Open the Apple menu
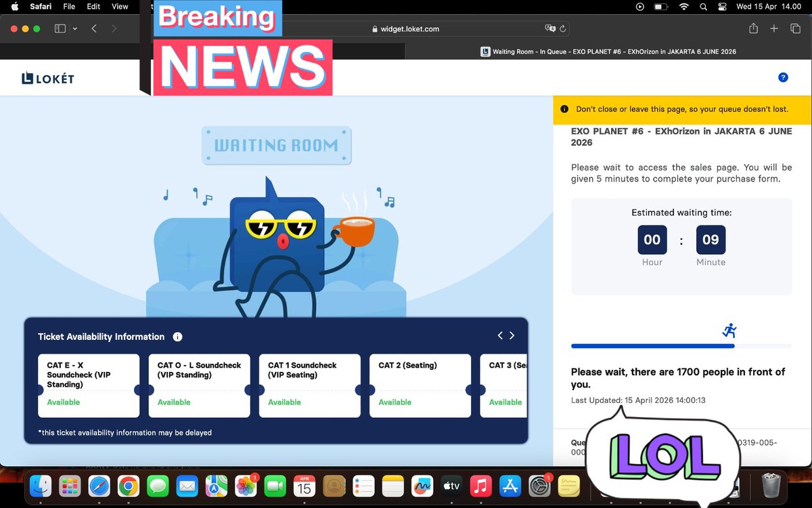 tap(15, 7)
